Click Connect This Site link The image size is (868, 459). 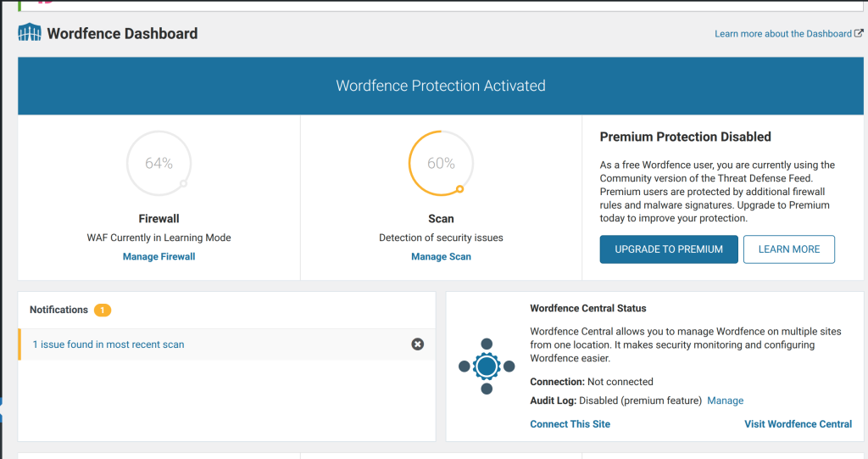tap(570, 424)
